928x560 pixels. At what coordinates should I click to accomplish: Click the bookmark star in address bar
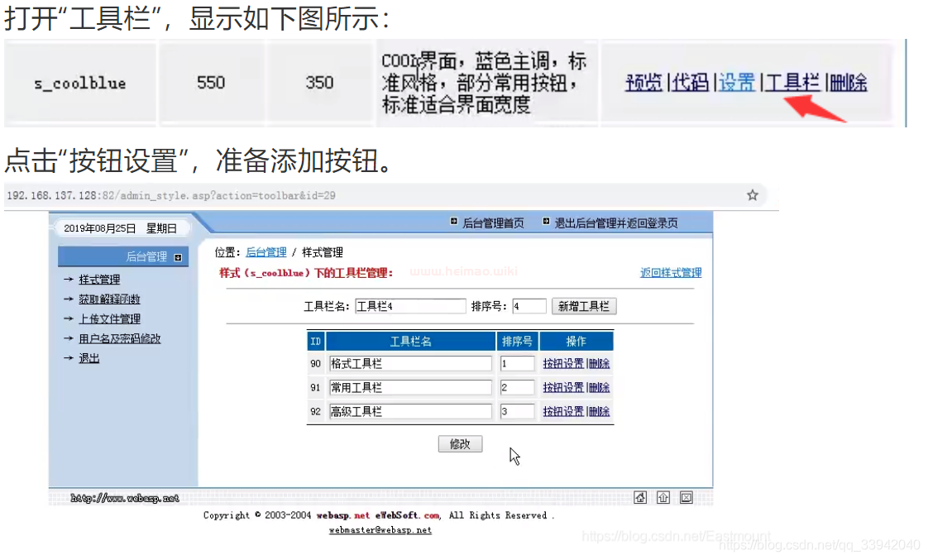(752, 195)
